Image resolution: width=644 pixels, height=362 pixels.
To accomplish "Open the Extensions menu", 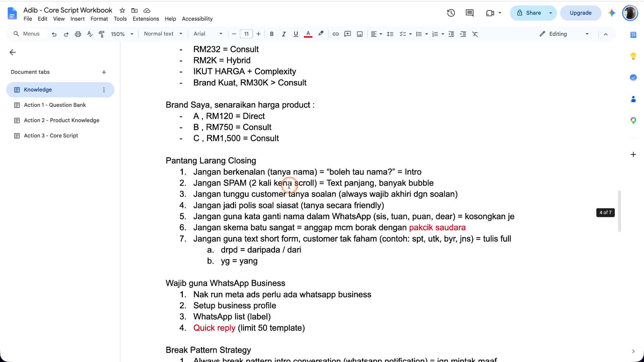I will (x=146, y=19).
